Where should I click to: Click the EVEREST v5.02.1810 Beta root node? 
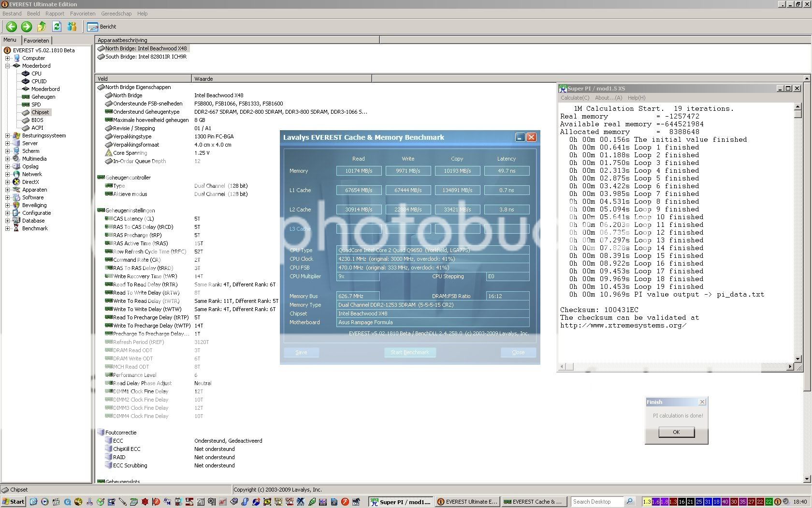43,50
